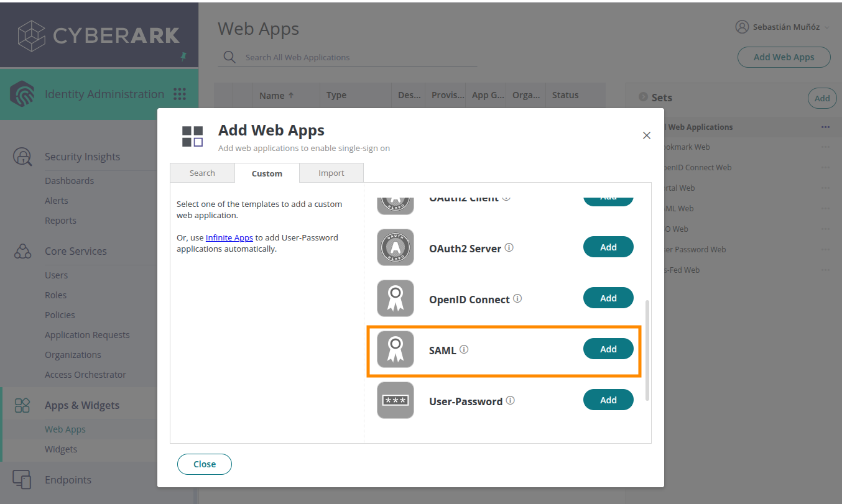
Task: Click the search magnifier icon
Action: click(x=229, y=57)
